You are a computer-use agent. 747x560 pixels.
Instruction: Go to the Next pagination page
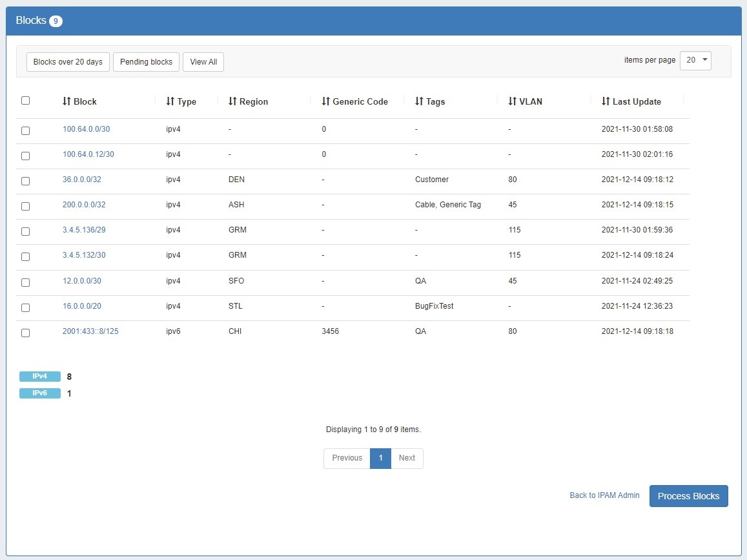click(x=407, y=458)
